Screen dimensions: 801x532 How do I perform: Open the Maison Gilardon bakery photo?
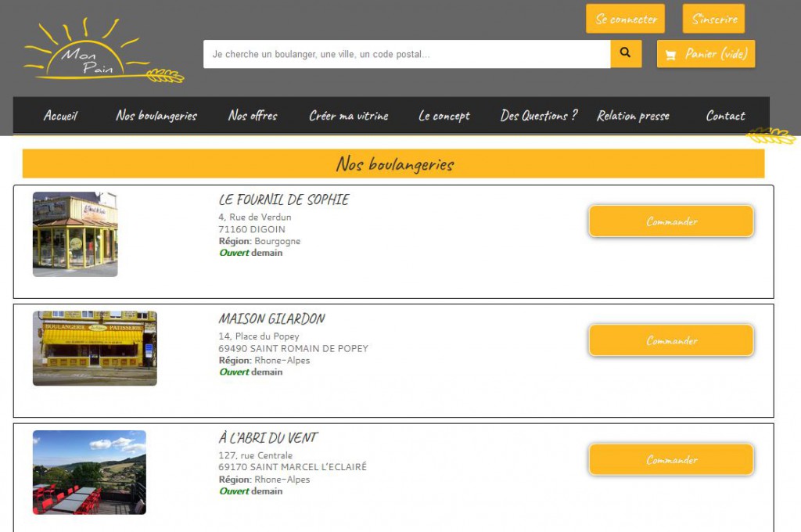pyautogui.click(x=95, y=348)
